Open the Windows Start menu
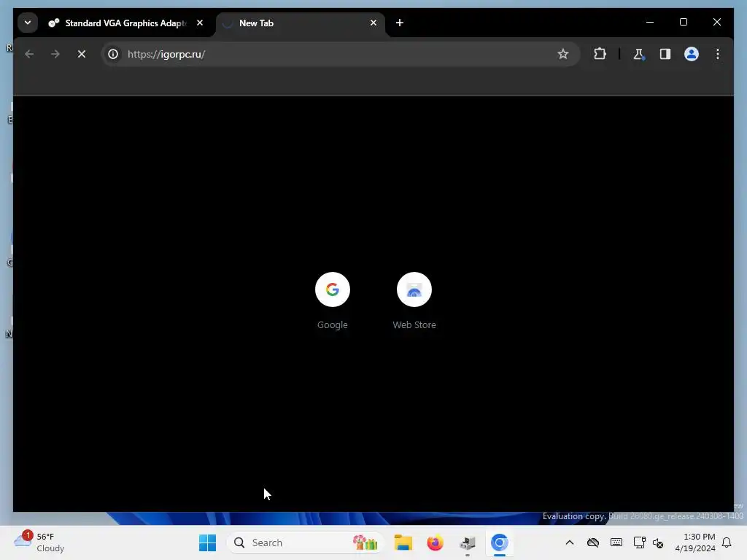The image size is (747, 560). [x=207, y=542]
